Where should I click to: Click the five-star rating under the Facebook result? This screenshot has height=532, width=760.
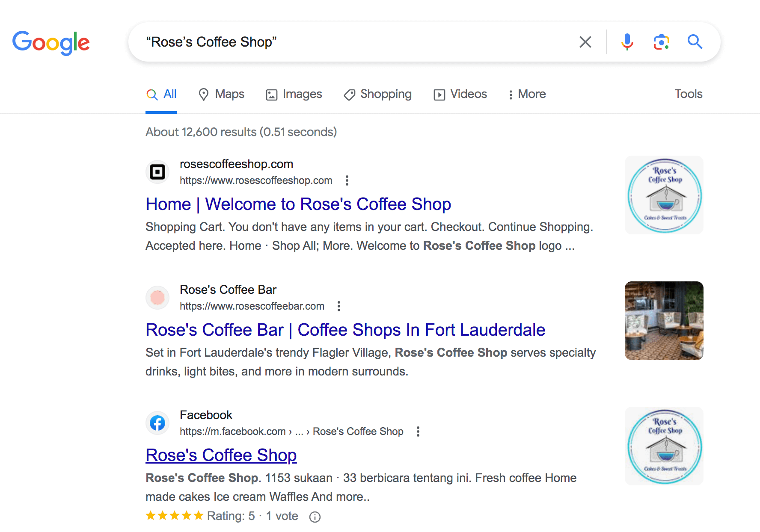tap(174, 516)
